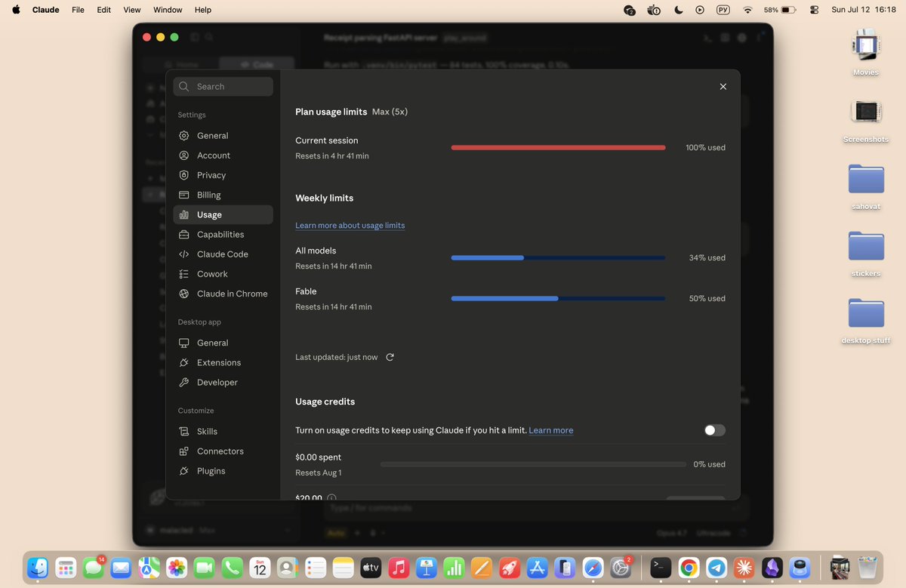Image resolution: width=906 pixels, height=588 pixels.
Task: Open Messages in the Dock
Action: (x=94, y=568)
